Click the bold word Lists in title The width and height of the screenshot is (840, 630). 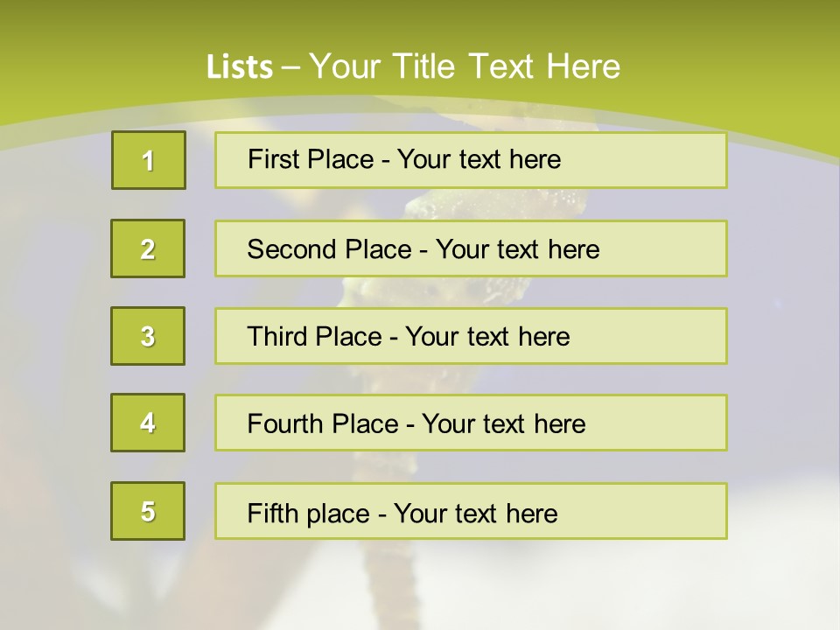tap(240, 67)
